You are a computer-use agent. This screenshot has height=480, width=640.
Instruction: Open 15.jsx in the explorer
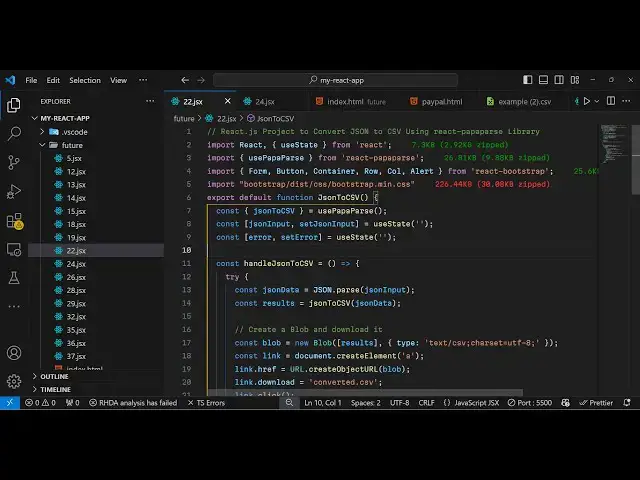[x=97, y=211]
